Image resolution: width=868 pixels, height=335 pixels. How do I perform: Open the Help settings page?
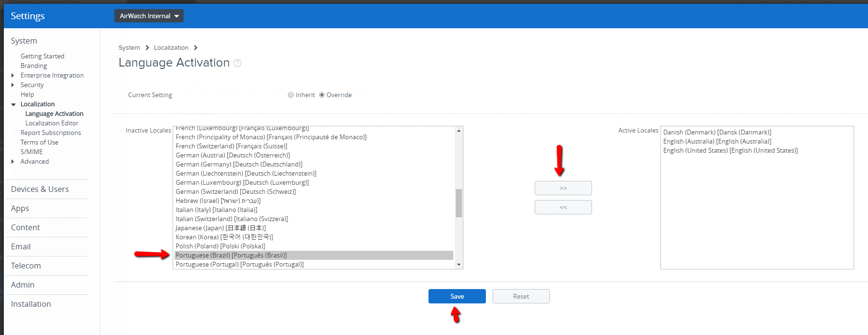(x=27, y=94)
